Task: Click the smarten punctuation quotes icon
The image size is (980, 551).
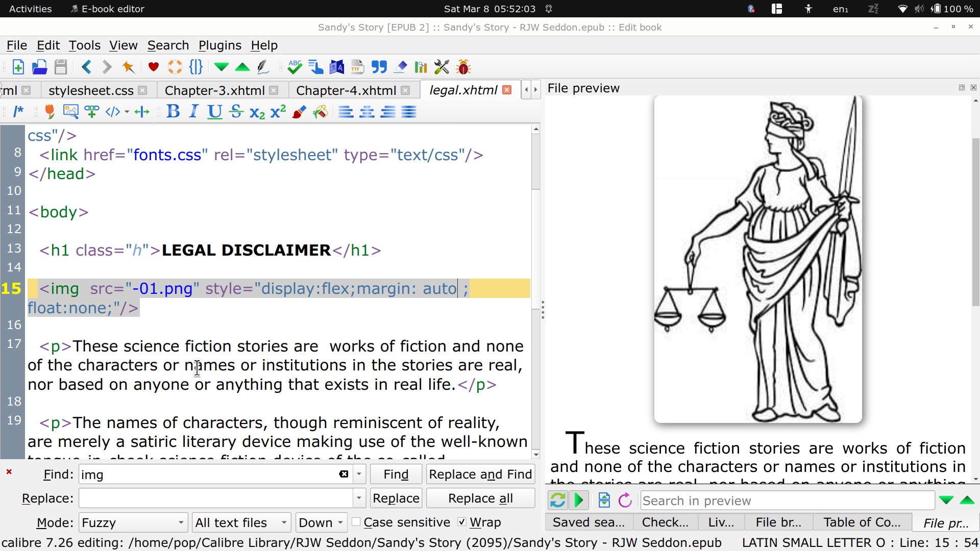Action: [379, 67]
